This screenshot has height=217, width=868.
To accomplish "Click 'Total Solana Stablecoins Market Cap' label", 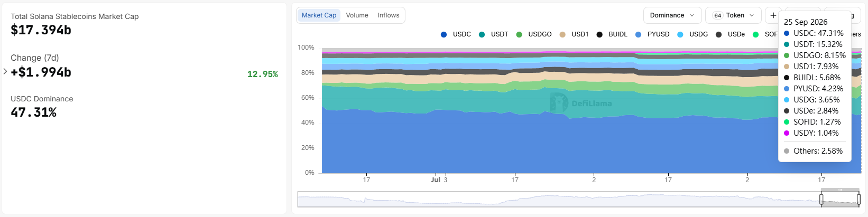I will tap(75, 16).
